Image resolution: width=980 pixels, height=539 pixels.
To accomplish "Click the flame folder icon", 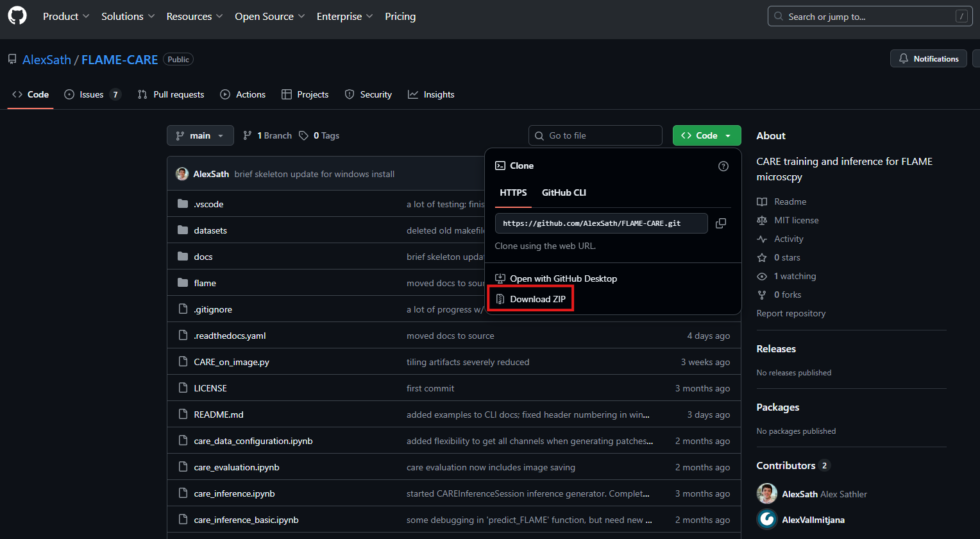I will coord(183,283).
